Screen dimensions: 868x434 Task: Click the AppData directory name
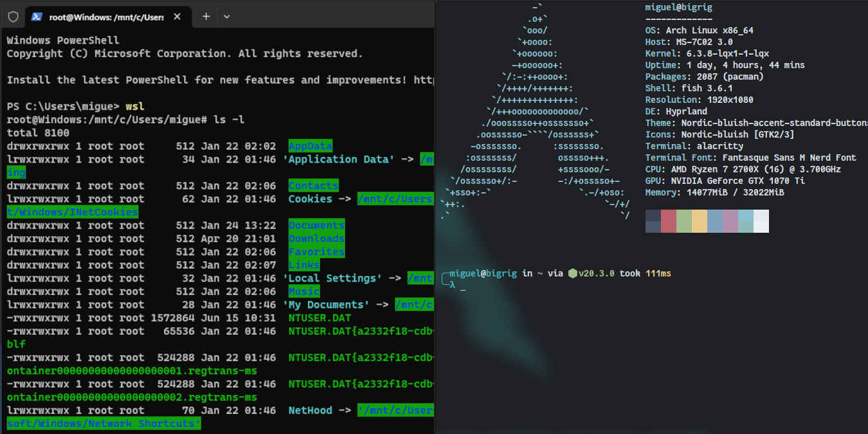pos(311,146)
